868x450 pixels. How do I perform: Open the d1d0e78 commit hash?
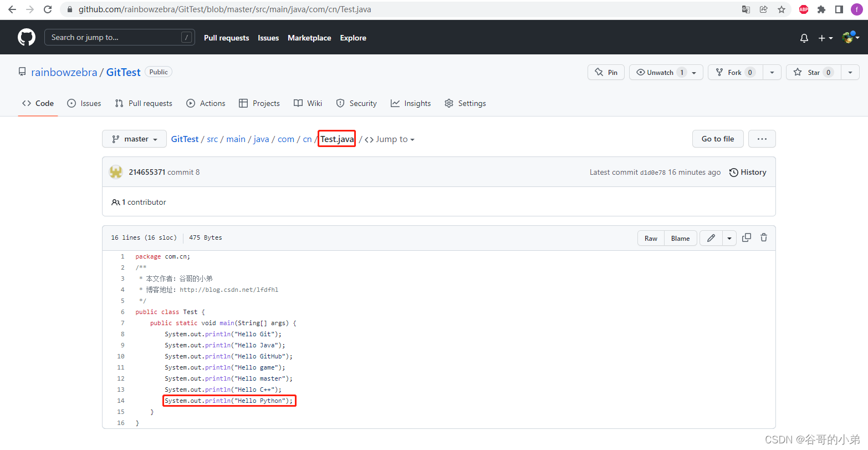tap(653, 173)
